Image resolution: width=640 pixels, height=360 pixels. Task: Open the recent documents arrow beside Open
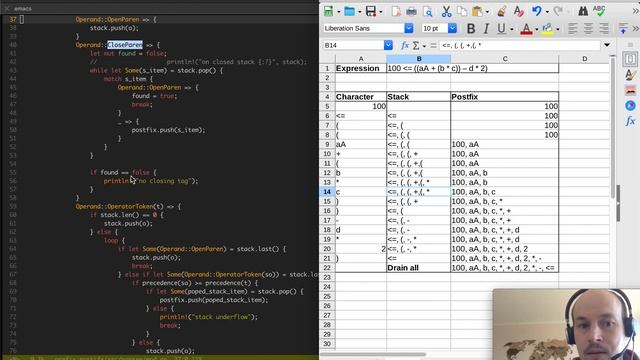pos(360,12)
